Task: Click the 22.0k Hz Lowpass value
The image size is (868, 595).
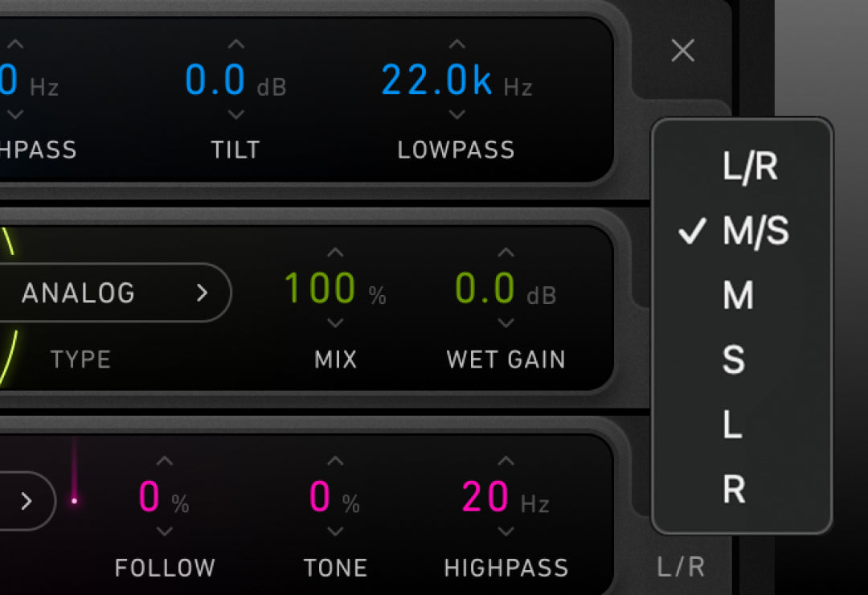Action: click(x=436, y=80)
